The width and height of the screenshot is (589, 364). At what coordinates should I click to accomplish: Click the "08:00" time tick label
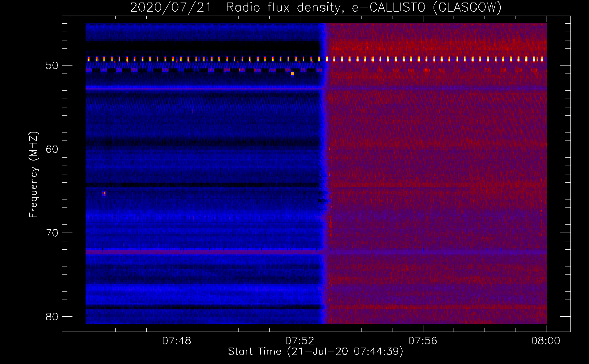(x=546, y=341)
